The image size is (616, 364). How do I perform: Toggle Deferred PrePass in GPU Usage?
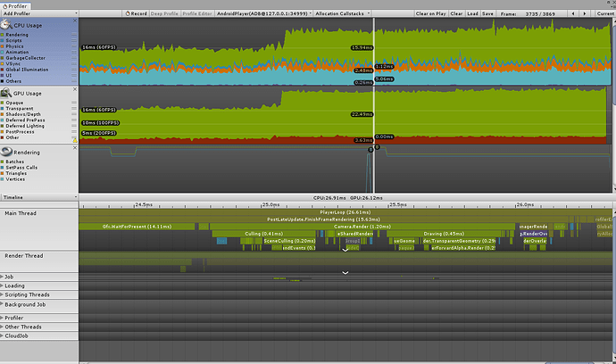click(x=25, y=120)
